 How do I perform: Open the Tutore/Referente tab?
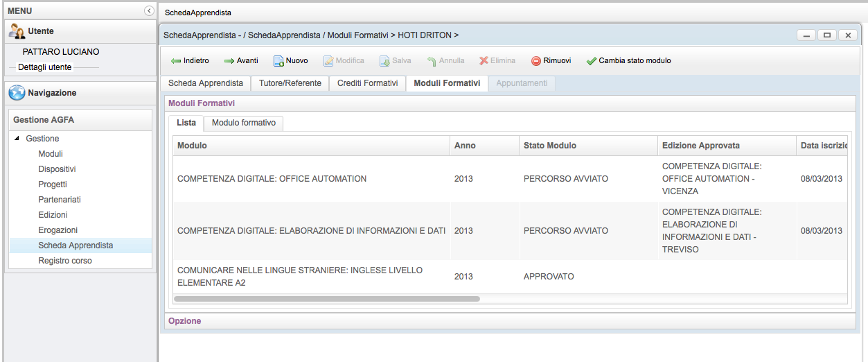coord(290,83)
